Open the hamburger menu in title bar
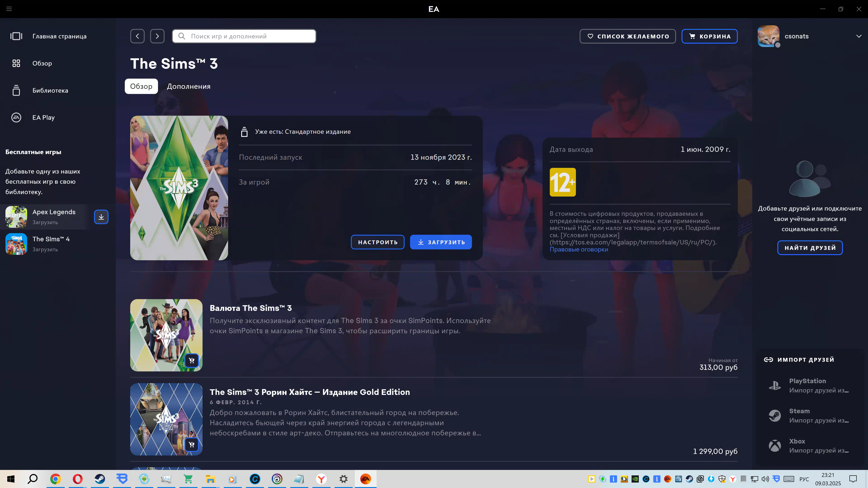 pyautogui.click(x=9, y=9)
